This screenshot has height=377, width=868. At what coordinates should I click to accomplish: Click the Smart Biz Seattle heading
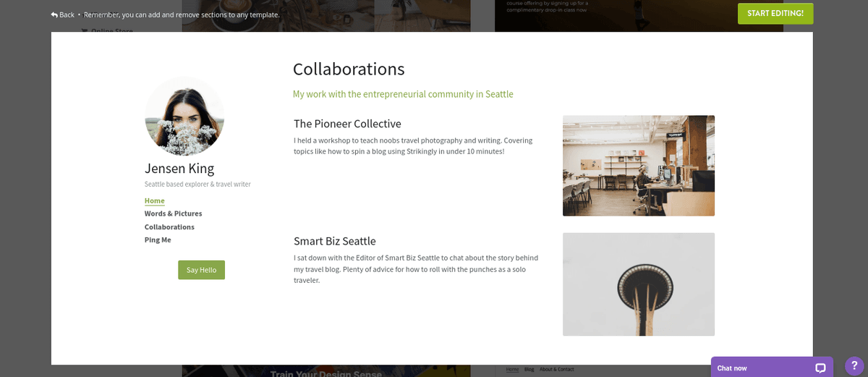point(334,241)
